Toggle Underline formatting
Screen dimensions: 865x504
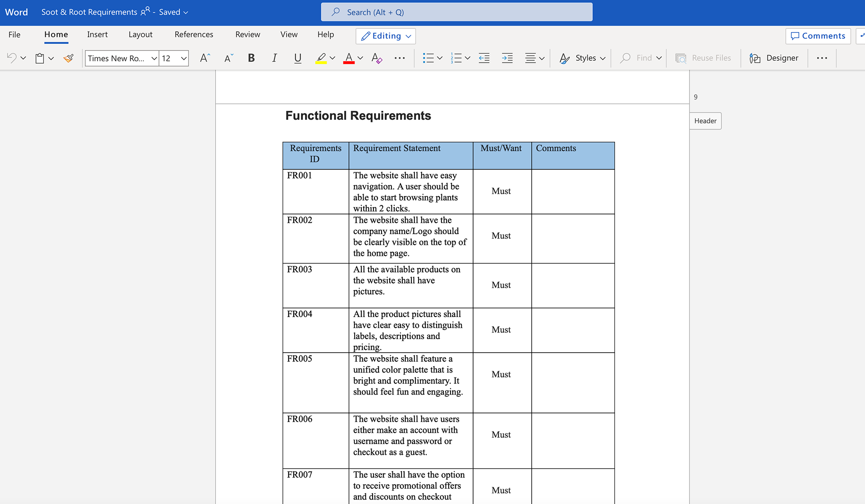point(297,58)
